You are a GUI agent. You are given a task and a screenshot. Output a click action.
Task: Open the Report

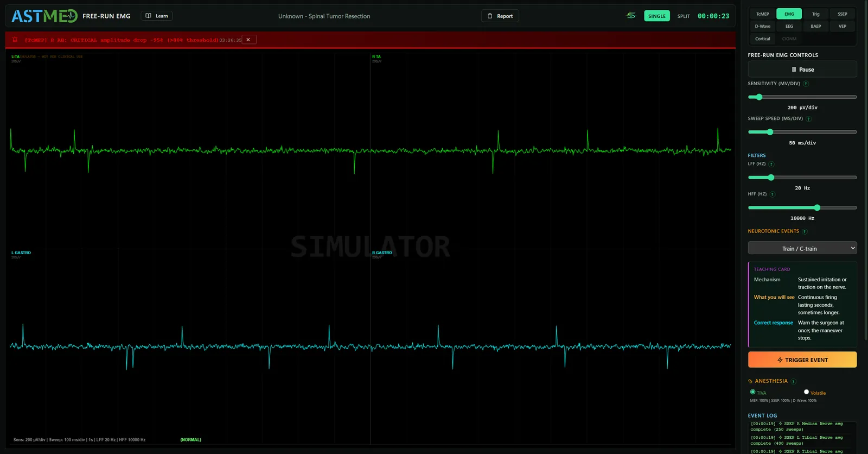500,16
